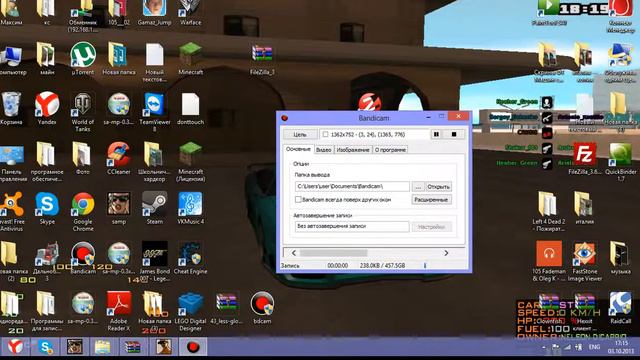Select the Steam desktop icon
640x360 pixels.
point(154,208)
